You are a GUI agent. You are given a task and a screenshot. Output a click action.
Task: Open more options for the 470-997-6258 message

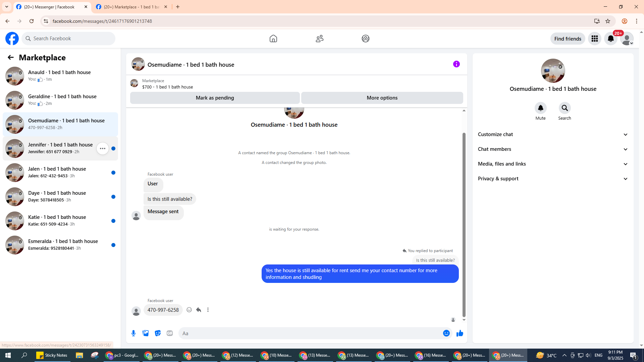208,310
